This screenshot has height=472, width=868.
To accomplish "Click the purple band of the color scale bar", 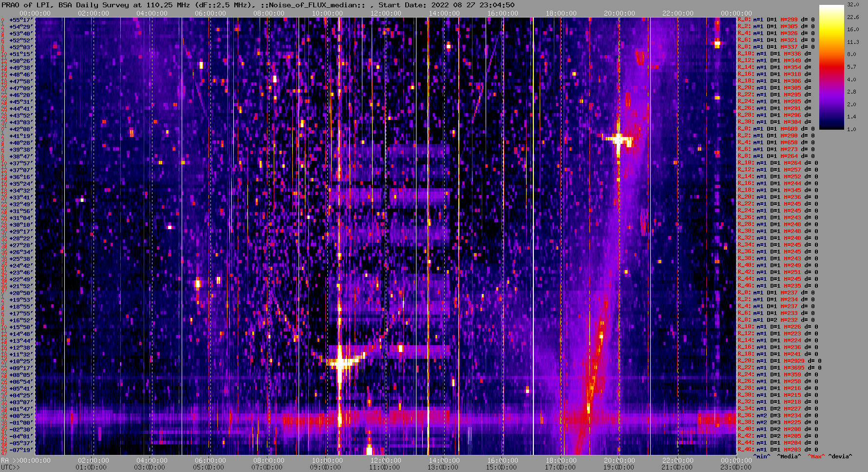I will pyautogui.click(x=831, y=95).
